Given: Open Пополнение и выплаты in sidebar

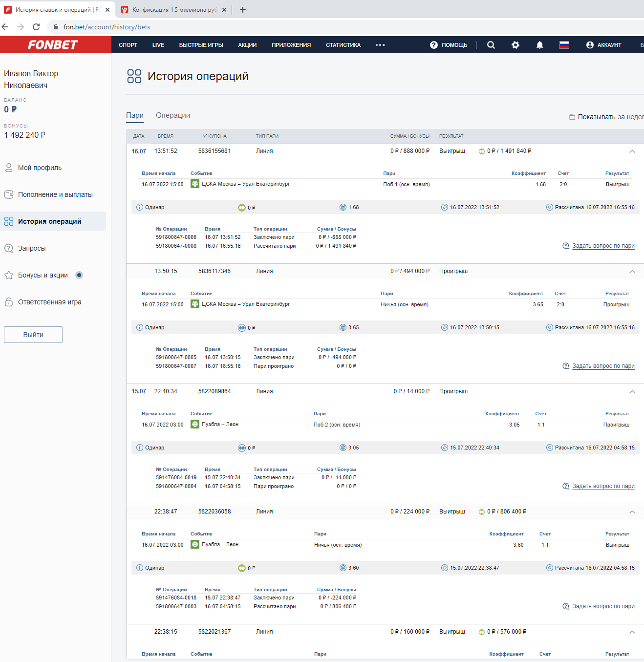Looking at the screenshot, I should click(55, 194).
